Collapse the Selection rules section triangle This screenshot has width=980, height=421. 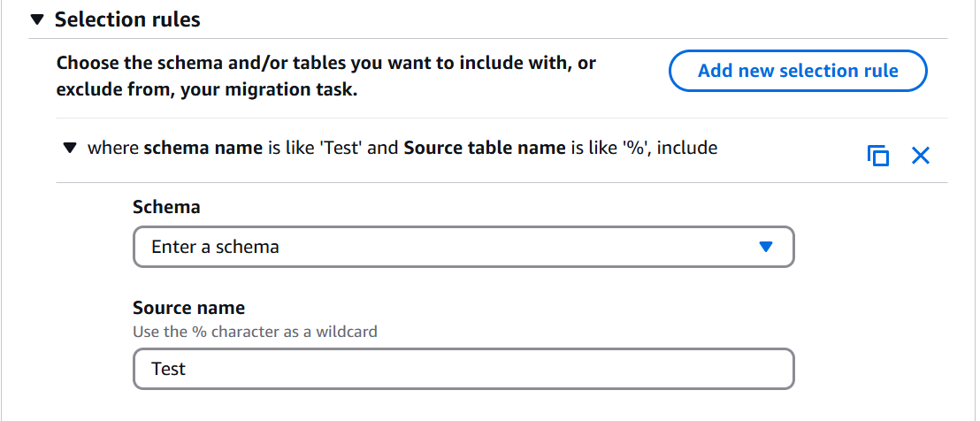point(37,20)
